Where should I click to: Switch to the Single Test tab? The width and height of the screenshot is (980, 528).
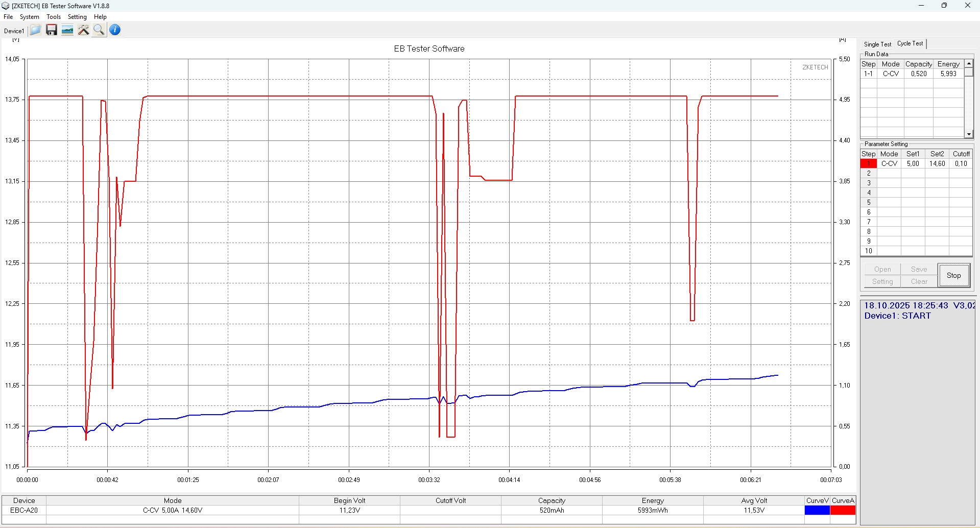click(877, 44)
